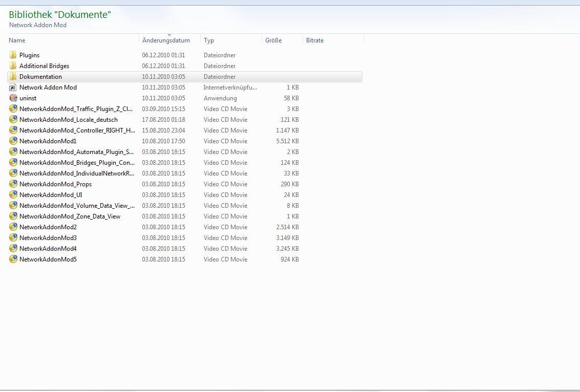Sort files by the Name column header
Image resolution: width=580 pixels, height=392 pixels.
click(x=17, y=40)
